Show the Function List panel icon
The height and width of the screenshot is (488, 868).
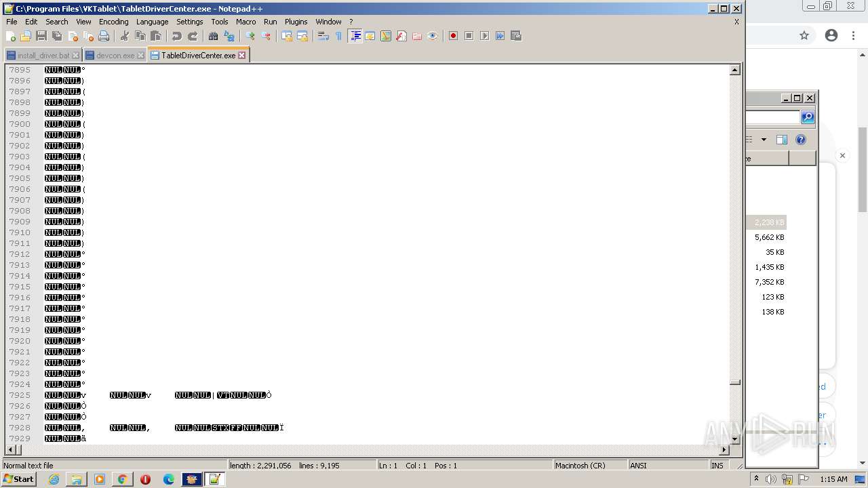[x=401, y=36]
